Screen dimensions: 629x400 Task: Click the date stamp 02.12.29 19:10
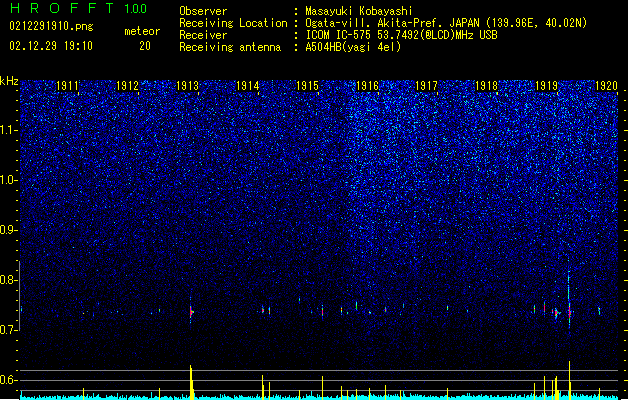[x=51, y=46]
